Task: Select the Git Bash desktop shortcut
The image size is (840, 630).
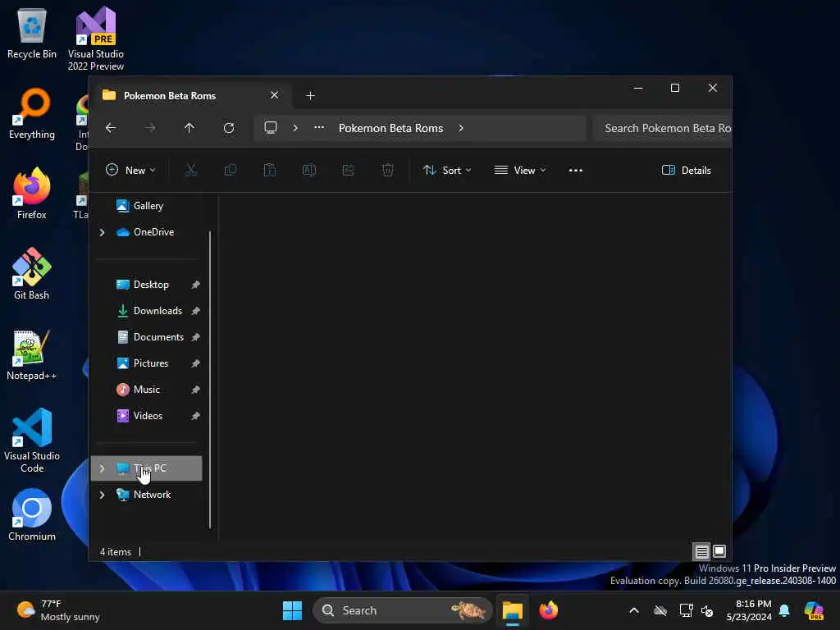Action: click(x=32, y=274)
